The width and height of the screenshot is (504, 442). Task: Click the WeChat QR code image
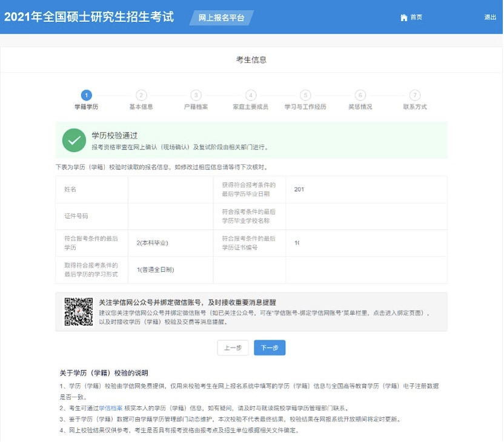point(79,312)
